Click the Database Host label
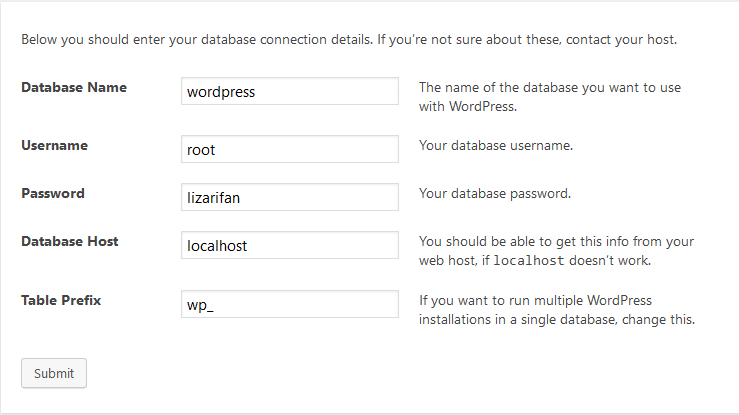Image resolution: width=739 pixels, height=415 pixels. (70, 241)
